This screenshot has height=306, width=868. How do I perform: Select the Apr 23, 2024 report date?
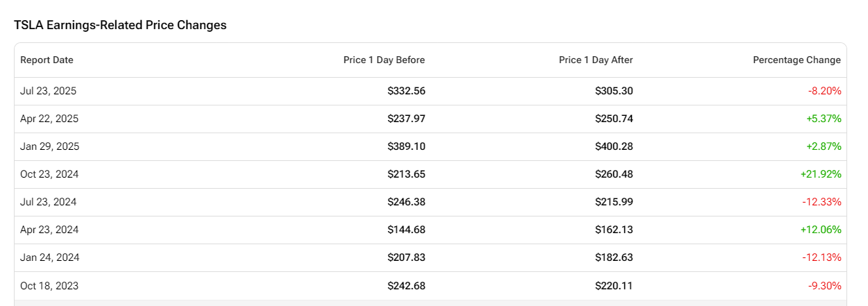click(x=49, y=230)
